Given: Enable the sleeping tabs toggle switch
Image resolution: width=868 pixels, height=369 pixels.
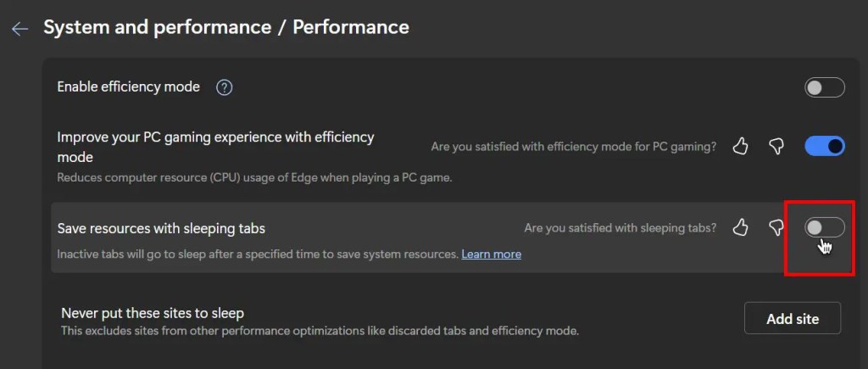Looking at the screenshot, I should point(825,227).
